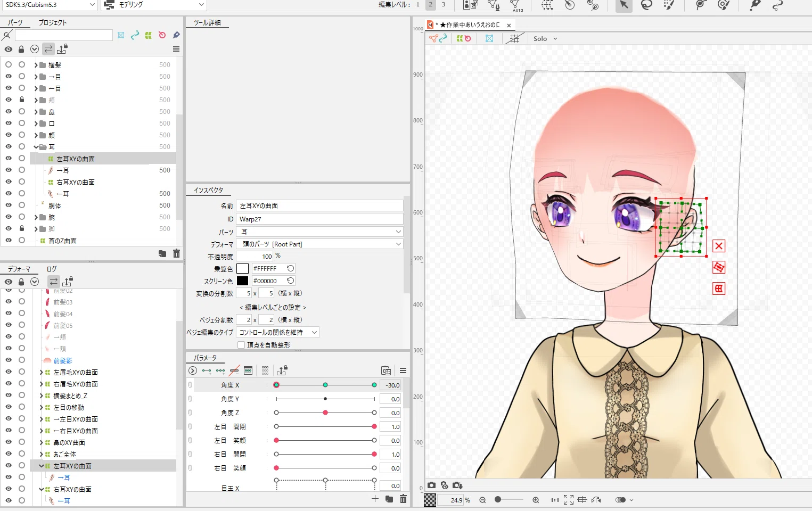Screen dimensions: 812x511
Task: Open the モデリング workspace dropdown
Action: coord(154,5)
